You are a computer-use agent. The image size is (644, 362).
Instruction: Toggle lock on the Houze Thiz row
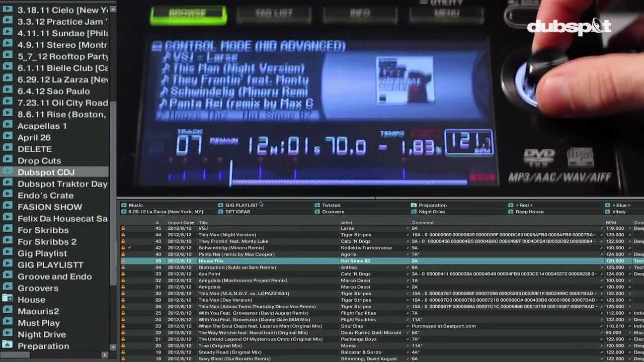pos(123,261)
